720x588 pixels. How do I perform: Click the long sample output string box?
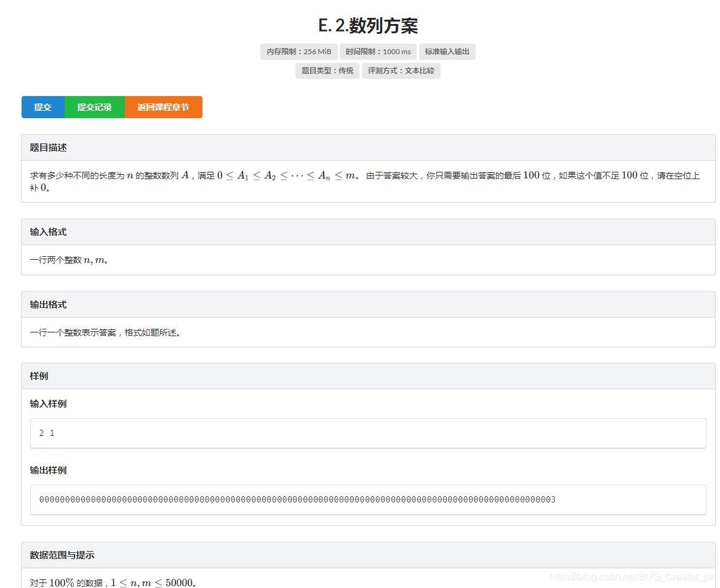(x=368, y=500)
